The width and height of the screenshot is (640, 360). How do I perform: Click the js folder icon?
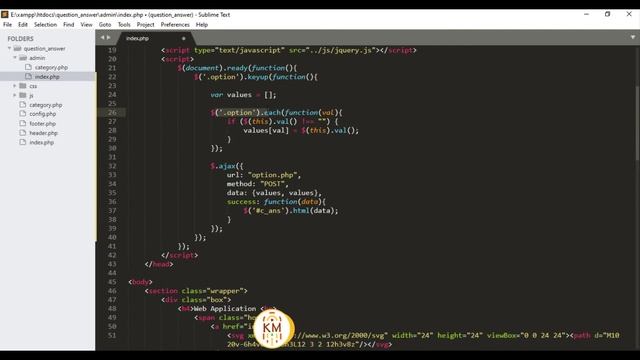[x=23, y=96]
